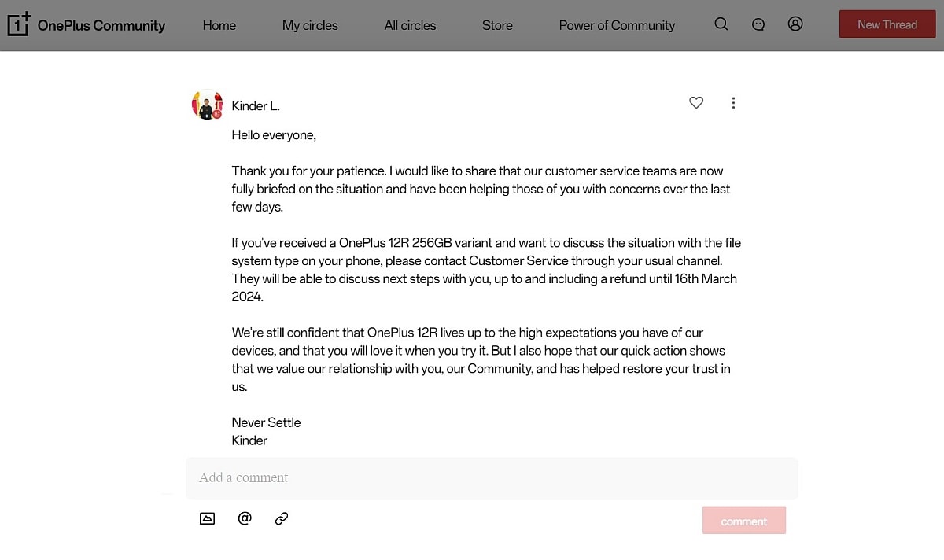This screenshot has height=560, width=944.
Task: Attach an image to the comment
Action: coord(208,518)
